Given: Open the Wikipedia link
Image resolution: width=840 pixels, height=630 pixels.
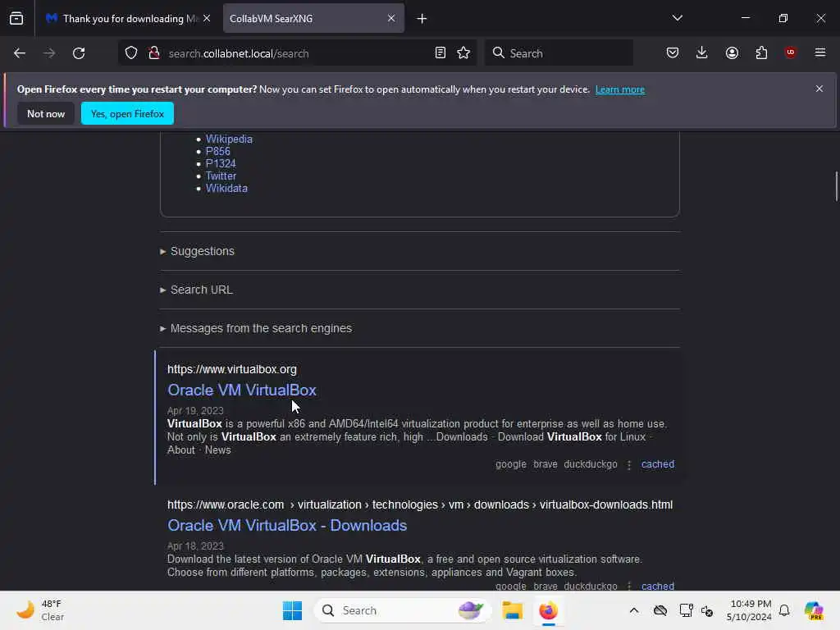Looking at the screenshot, I should (x=229, y=139).
